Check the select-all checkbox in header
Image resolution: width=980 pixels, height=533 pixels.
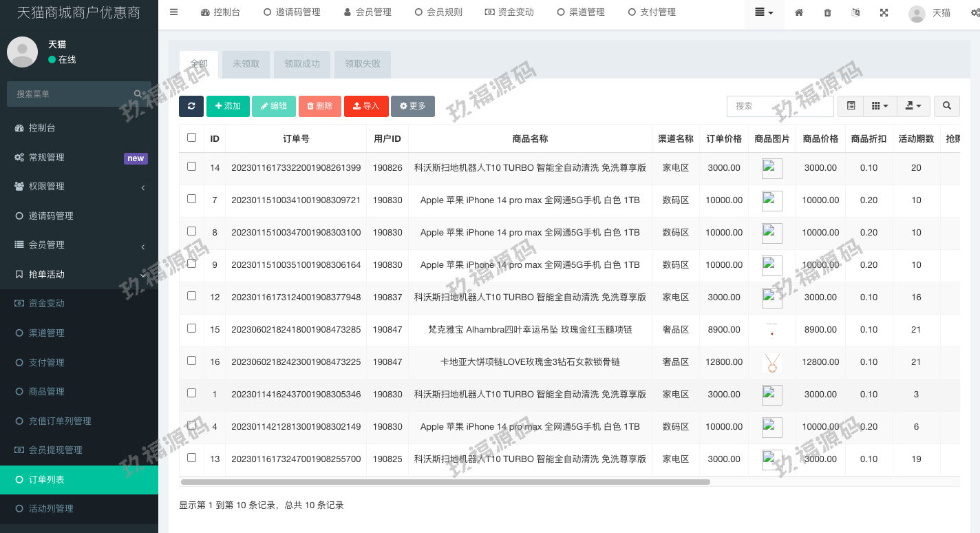191,138
